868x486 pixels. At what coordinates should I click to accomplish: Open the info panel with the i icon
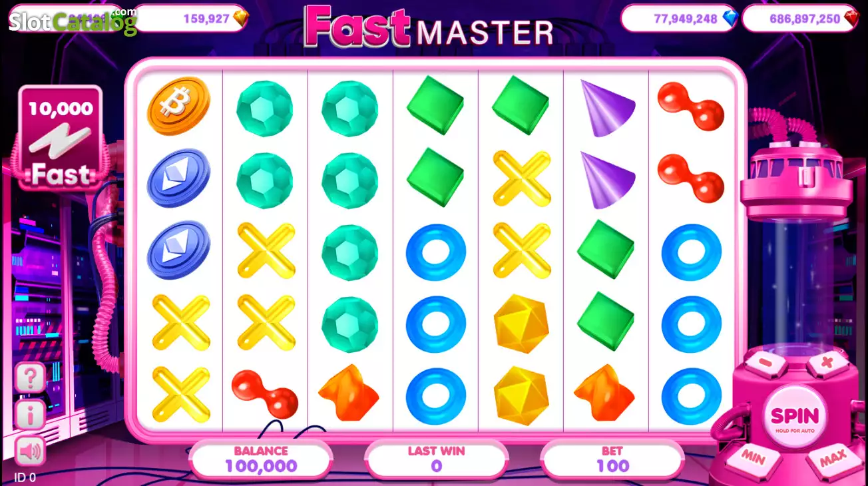(30, 415)
